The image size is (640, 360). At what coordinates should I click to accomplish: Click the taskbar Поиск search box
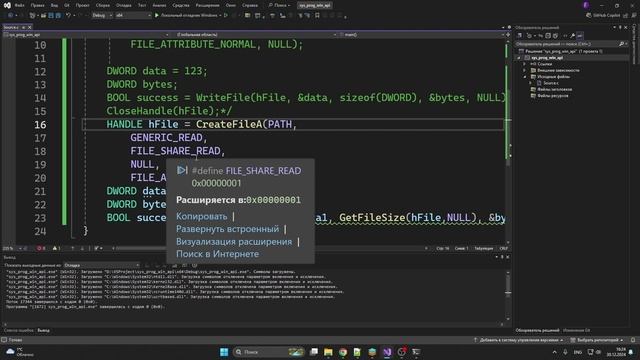269,352
